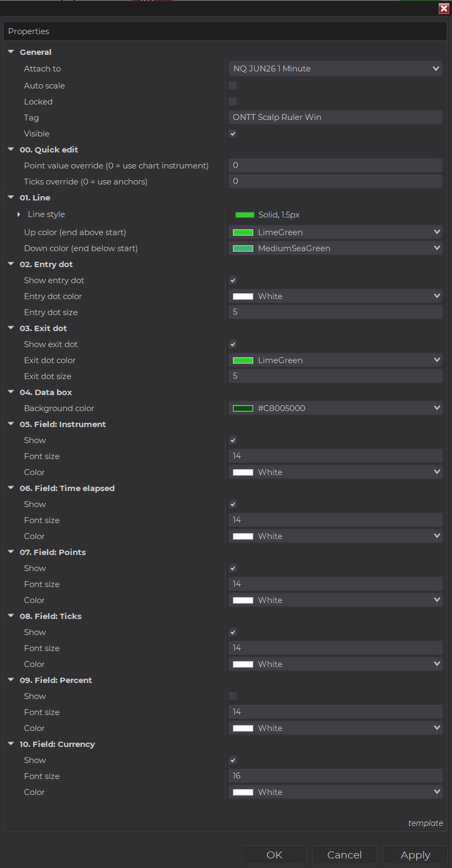Screen dimensions: 452x868
Task: Collapse the 09. Field: Percent section
Action: 11,680
